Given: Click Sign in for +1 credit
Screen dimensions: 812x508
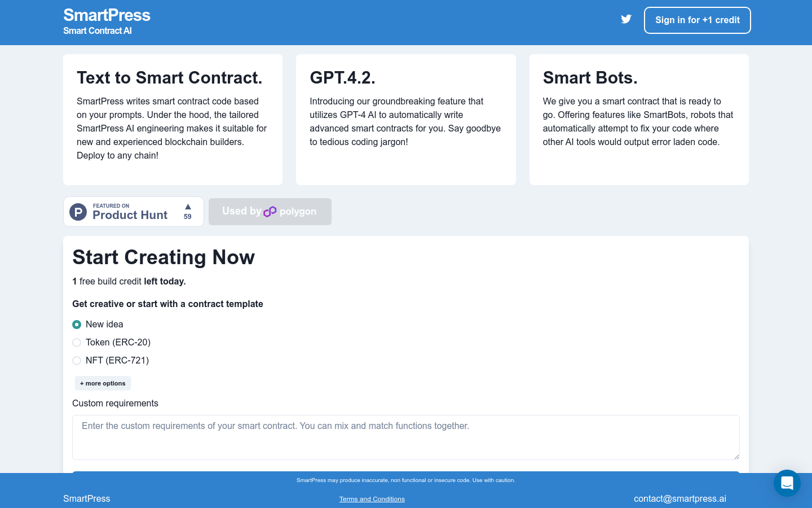Looking at the screenshot, I should coord(698,20).
